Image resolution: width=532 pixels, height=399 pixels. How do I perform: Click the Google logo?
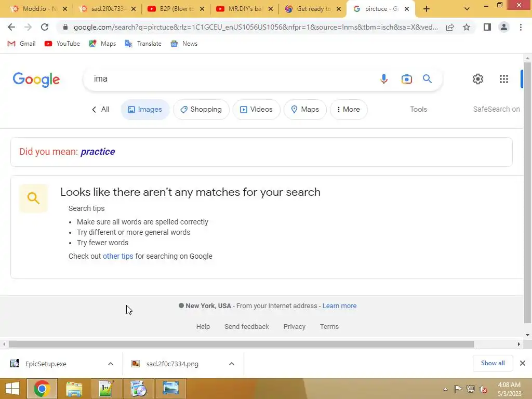pyautogui.click(x=36, y=79)
